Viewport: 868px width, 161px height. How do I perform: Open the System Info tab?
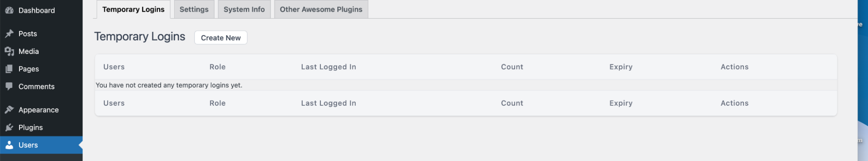click(244, 9)
